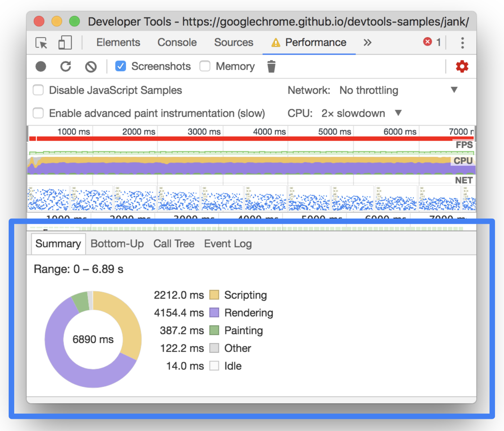Switch to the Elements tab

pos(118,42)
